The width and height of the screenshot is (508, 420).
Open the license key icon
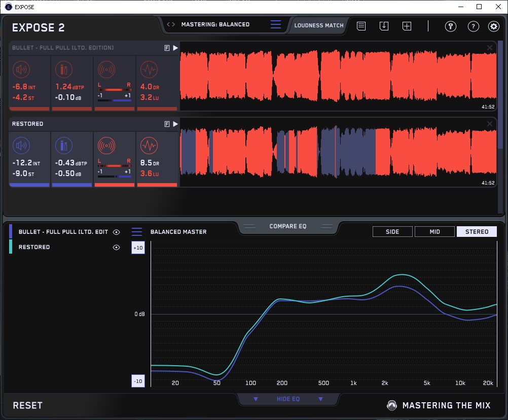[451, 26]
